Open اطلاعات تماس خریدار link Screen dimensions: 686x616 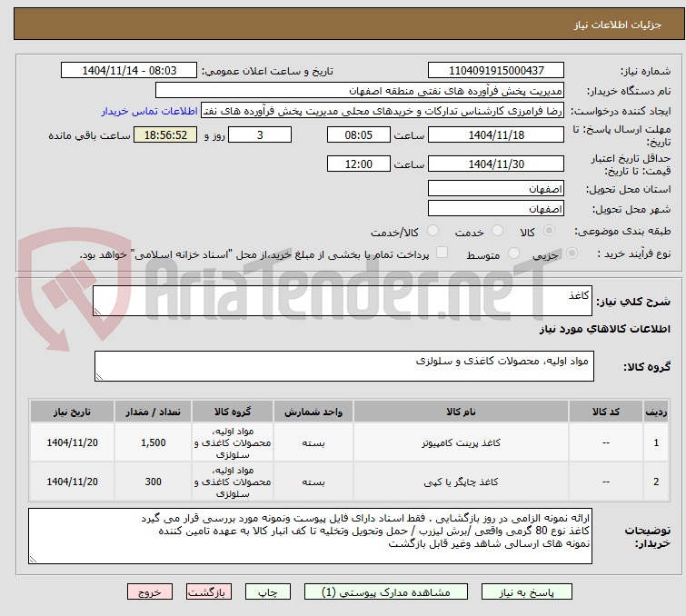pyautogui.click(x=150, y=111)
